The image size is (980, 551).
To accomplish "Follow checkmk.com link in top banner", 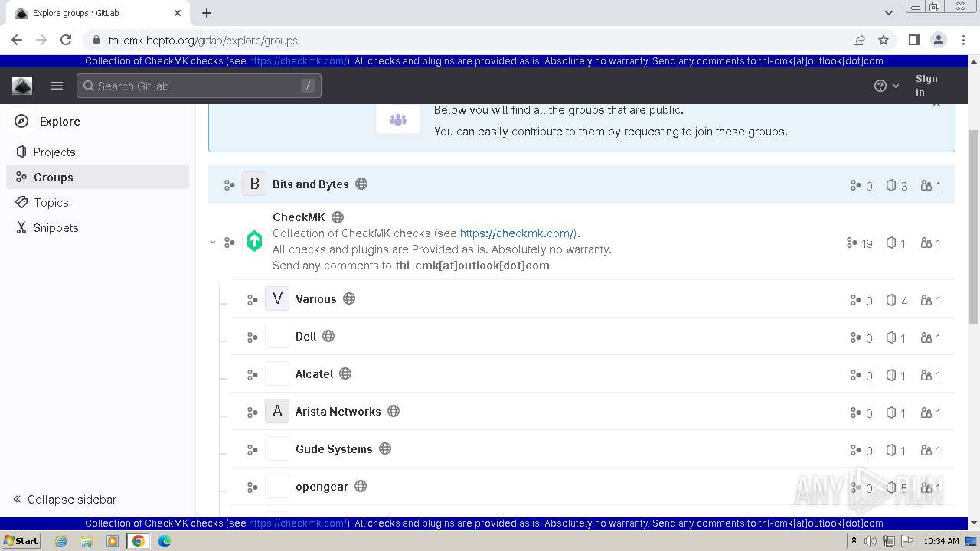I will 299,61.
